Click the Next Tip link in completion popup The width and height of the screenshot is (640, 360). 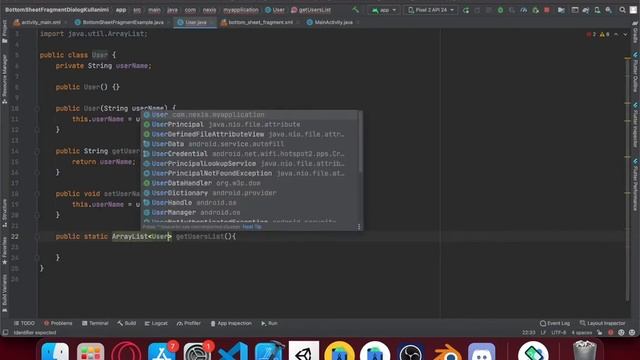(x=252, y=227)
